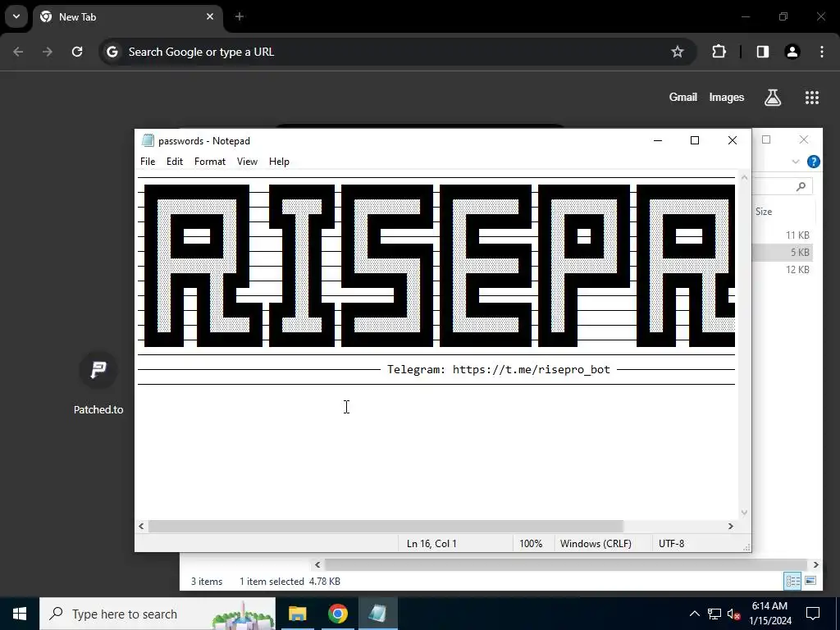Open Notepad's Edit menu
The image size is (840, 630).
pos(175,162)
